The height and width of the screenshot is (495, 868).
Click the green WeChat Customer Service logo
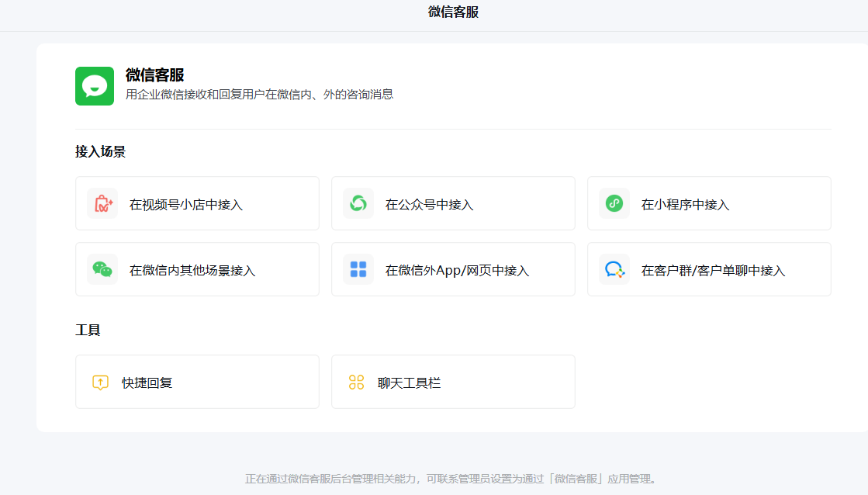pyautogui.click(x=95, y=86)
